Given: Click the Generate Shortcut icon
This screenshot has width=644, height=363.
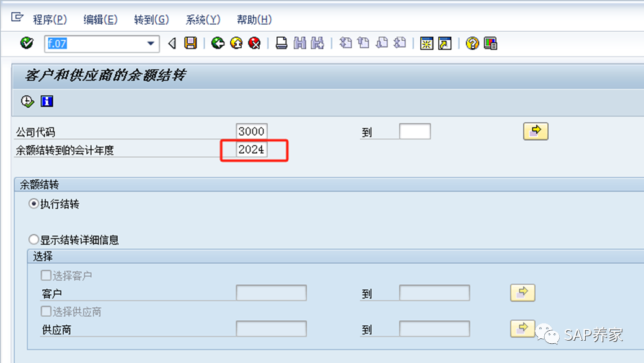Looking at the screenshot, I should 445,43.
